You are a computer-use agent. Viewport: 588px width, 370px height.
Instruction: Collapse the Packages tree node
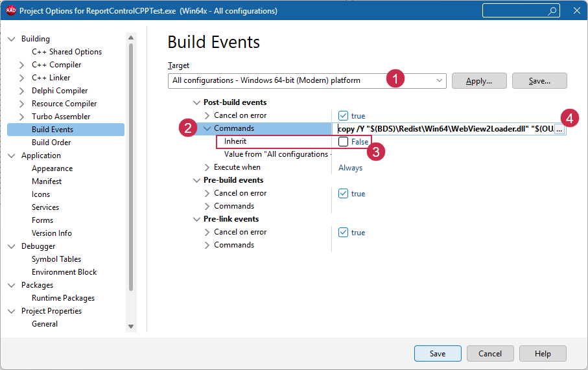[x=12, y=285]
